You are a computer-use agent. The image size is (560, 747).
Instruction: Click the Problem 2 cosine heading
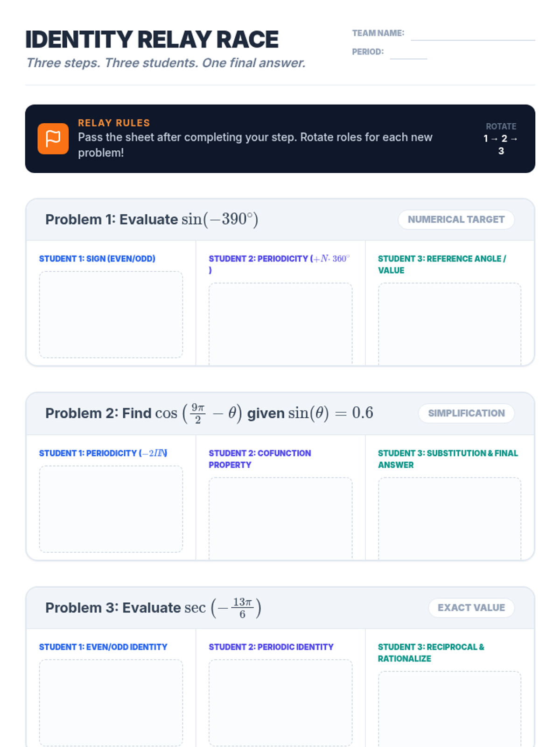pyautogui.click(x=209, y=413)
